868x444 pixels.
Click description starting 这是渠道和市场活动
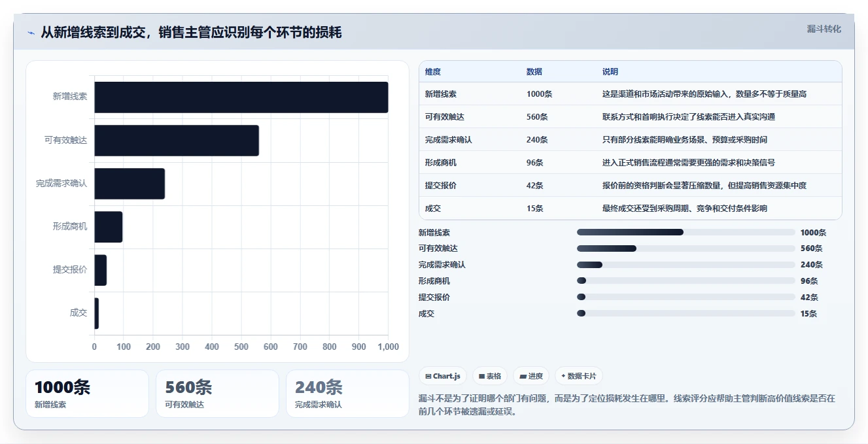coord(704,94)
